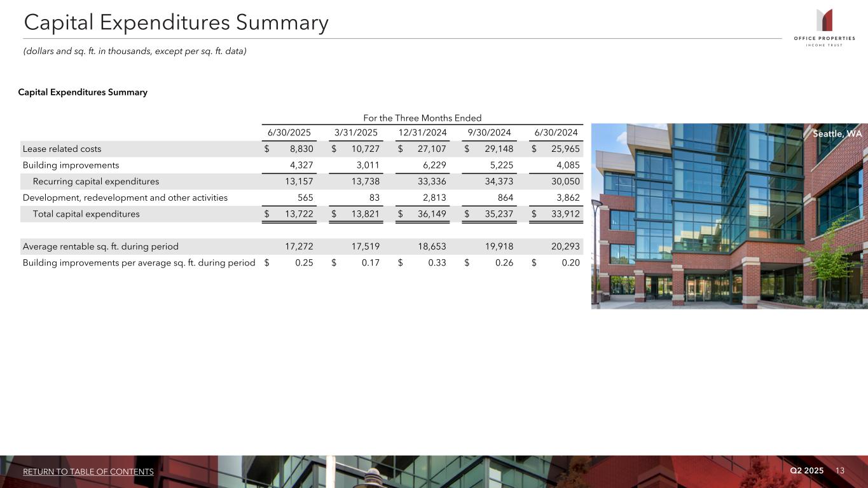
Task: Select the bold Capital Expenditures Summary table heading
Action: (x=83, y=92)
